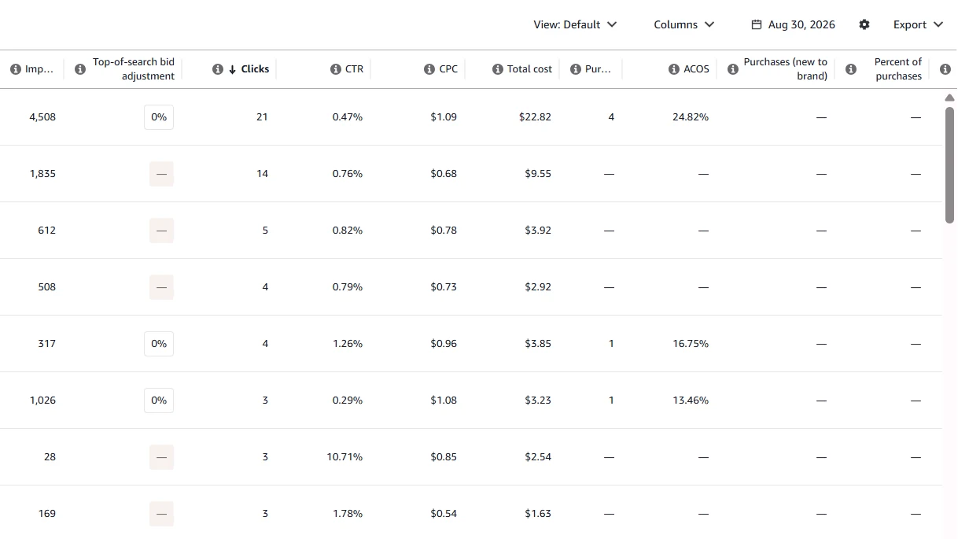Image resolution: width=980 pixels, height=539 pixels.
Task: Show info for Top-of-search bid adjustment
Action: (x=79, y=69)
